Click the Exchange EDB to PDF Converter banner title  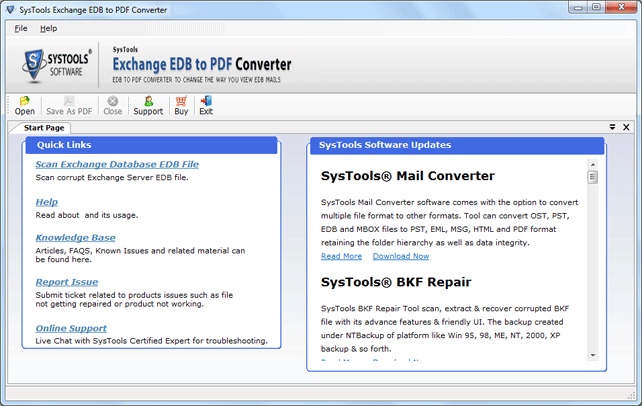click(202, 64)
